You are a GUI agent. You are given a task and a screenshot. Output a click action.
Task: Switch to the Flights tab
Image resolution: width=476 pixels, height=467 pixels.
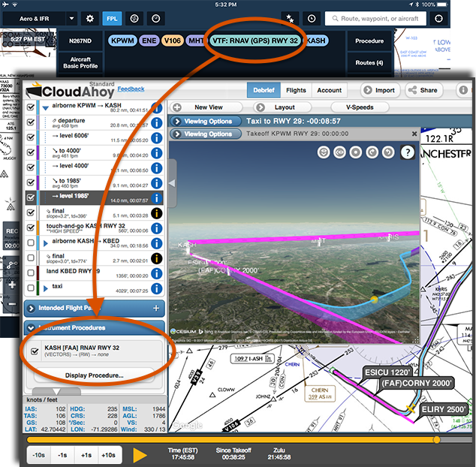point(296,90)
